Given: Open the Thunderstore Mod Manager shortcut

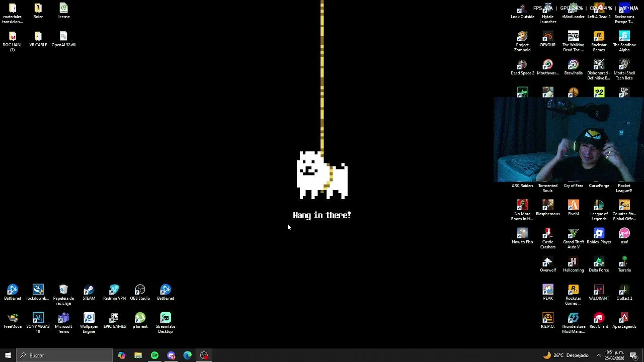Looking at the screenshot, I should click(x=573, y=323).
